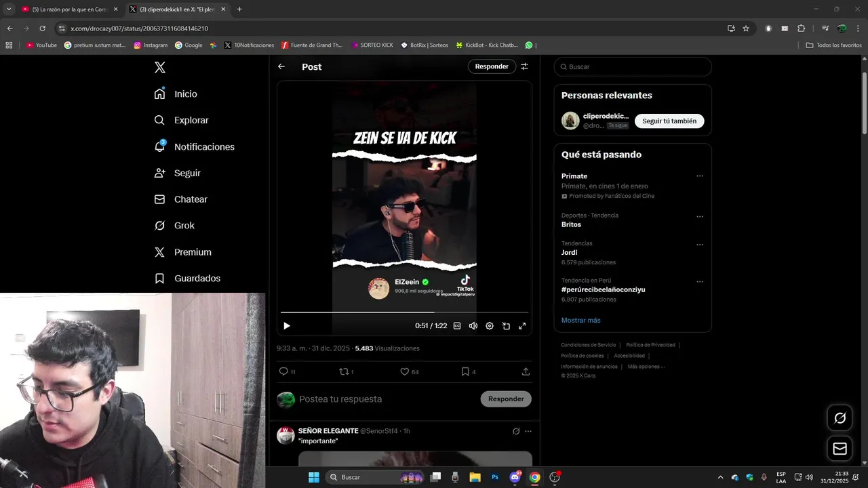Mute the video volume

[473, 326]
